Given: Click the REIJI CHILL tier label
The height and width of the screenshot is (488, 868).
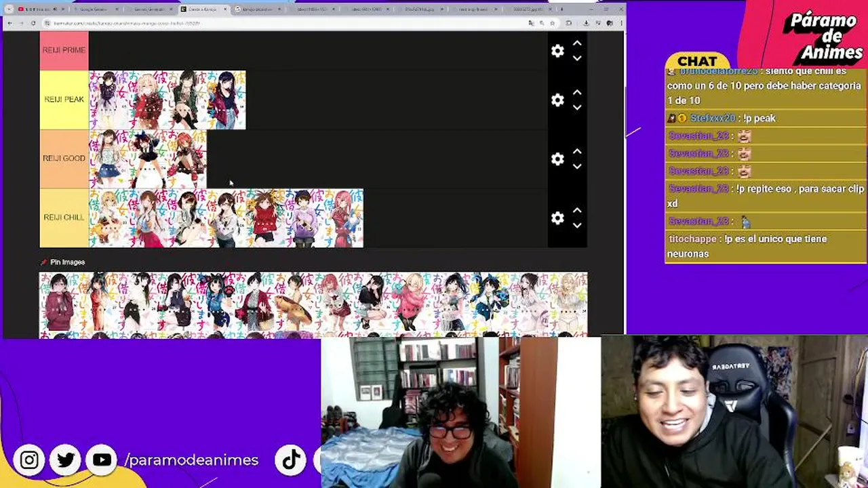Looking at the screenshot, I should [x=64, y=218].
